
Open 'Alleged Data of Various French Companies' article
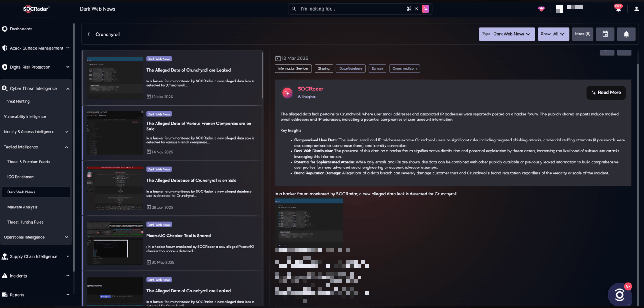click(x=199, y=126)
